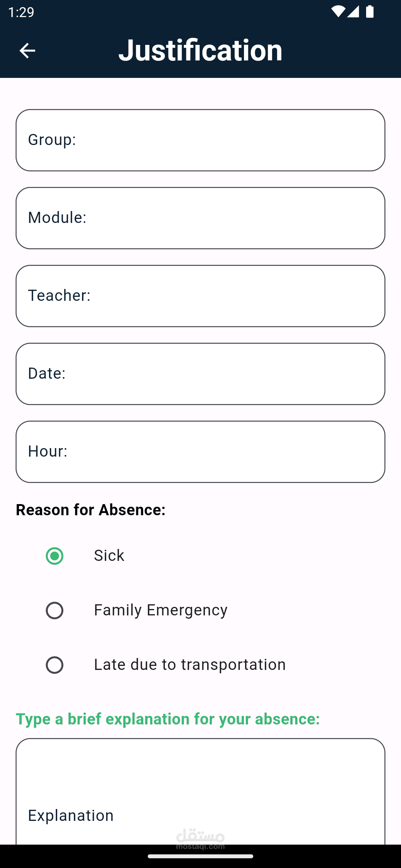
Task: Click the "Reason for Absence:" heading
Action: [91, 510]
